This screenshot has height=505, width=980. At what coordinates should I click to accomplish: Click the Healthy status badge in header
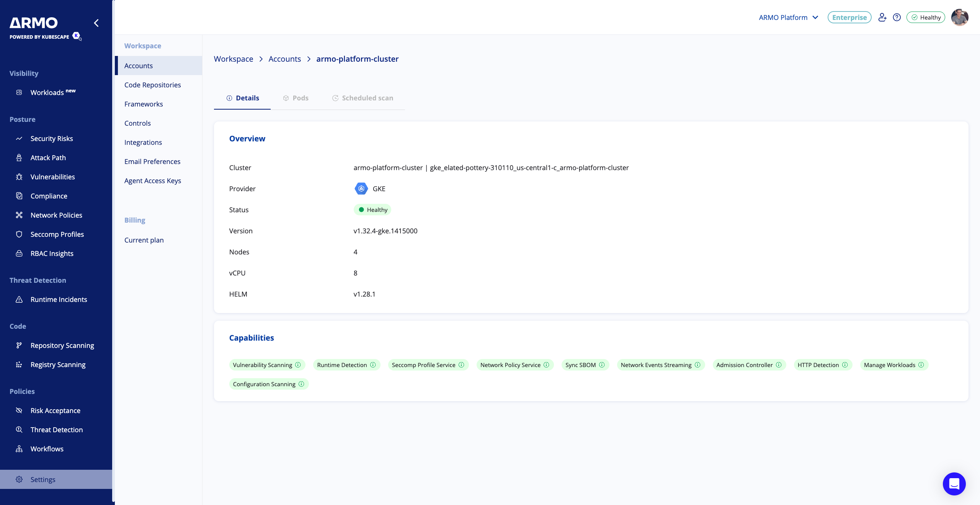(x=926, y=17)
